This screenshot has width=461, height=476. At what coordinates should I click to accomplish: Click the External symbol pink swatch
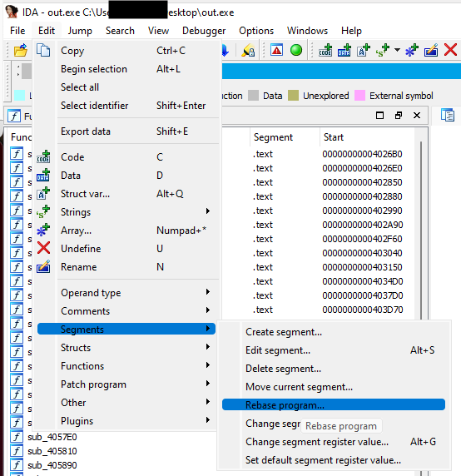[x=359, y=96]
